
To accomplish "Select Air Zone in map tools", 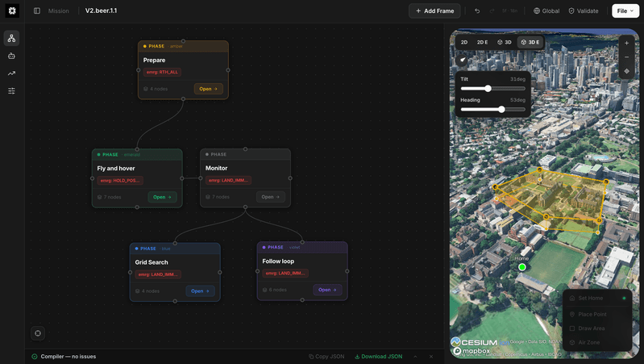I will [x=596, y=342].
